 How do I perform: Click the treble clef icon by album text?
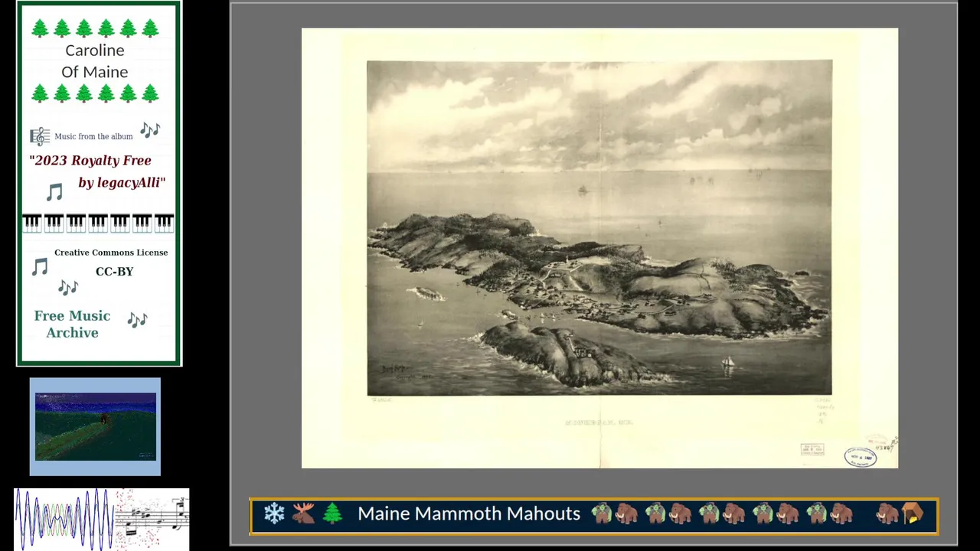[40, 136]
